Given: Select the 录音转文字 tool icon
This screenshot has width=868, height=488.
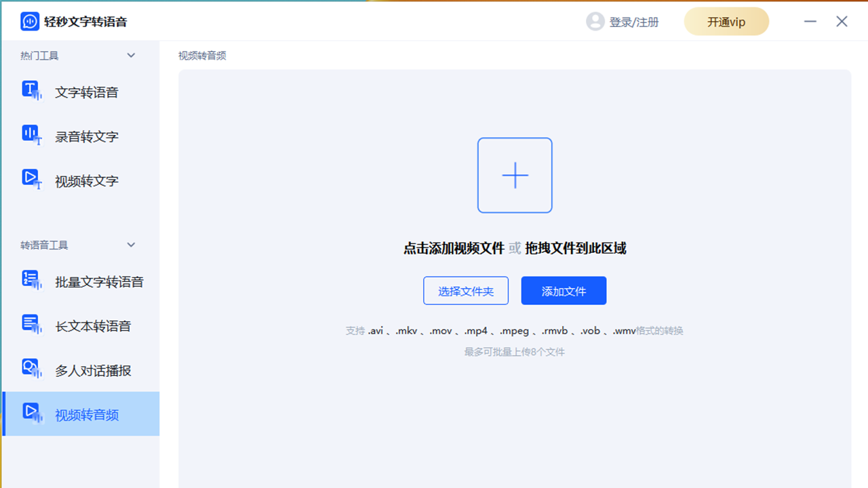Looking at the screenshot, I should point(30,135).
